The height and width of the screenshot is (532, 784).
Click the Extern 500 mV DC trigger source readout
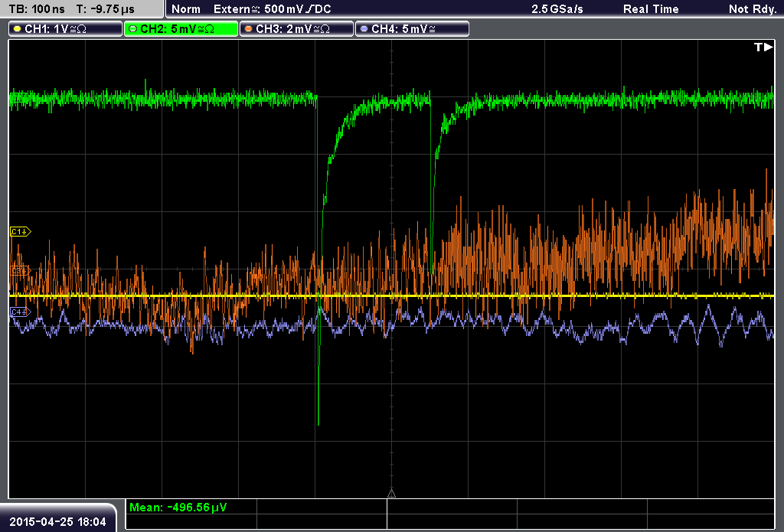tap(272, 9)
